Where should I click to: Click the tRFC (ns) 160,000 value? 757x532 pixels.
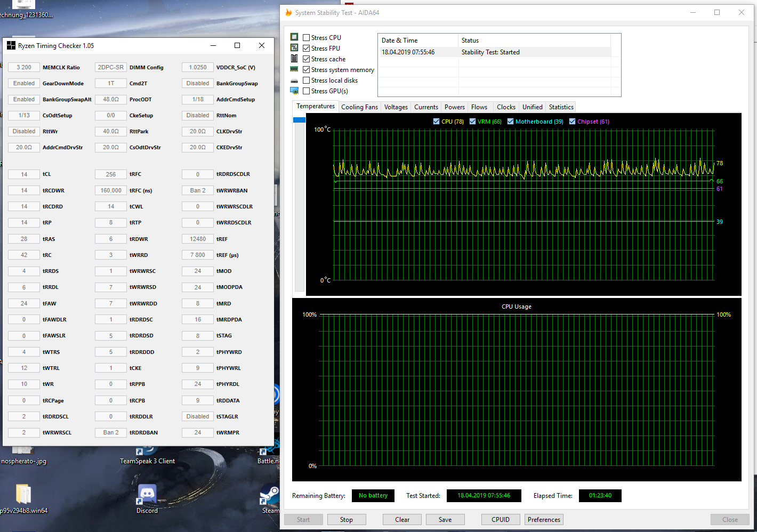coord(111,190)
